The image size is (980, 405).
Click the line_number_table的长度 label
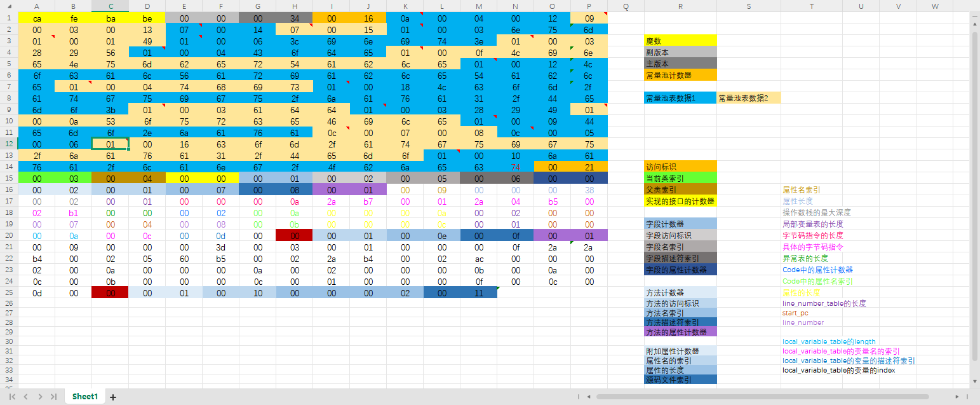click(x=824, y=304)
